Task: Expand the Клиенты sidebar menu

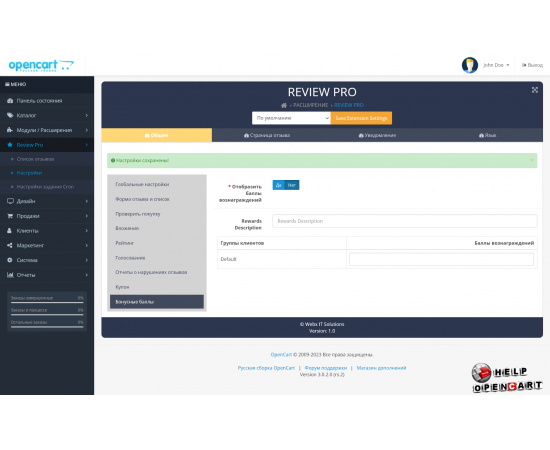Action: [47, 231]
